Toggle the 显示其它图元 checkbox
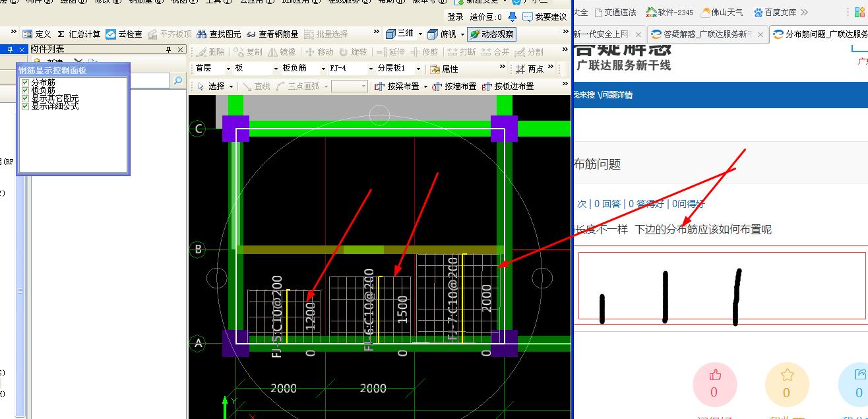This screenshot has height=419, width=868. coord(25,98)
